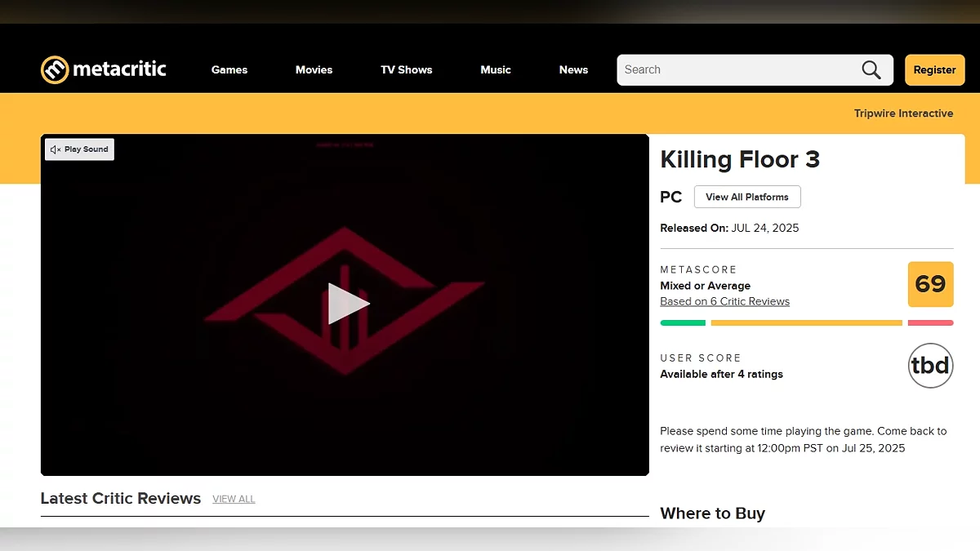Screen dimensions: 980x551
Task: Open the Tripwire Interactive developer link
Action: click(x=903, y=113)
